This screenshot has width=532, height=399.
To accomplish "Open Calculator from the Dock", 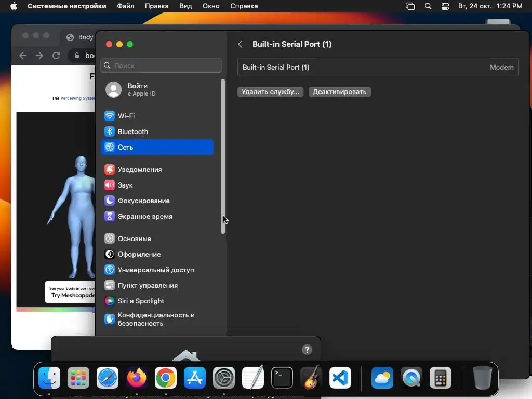I will tap(441, 378).
